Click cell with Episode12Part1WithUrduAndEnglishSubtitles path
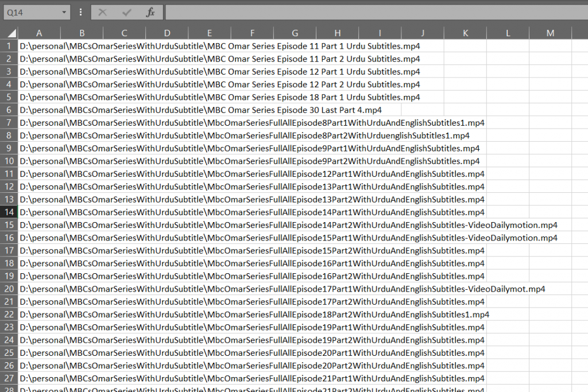Image resolution: width=588 pixels, height=392 pixels. [x=252, y=174]
